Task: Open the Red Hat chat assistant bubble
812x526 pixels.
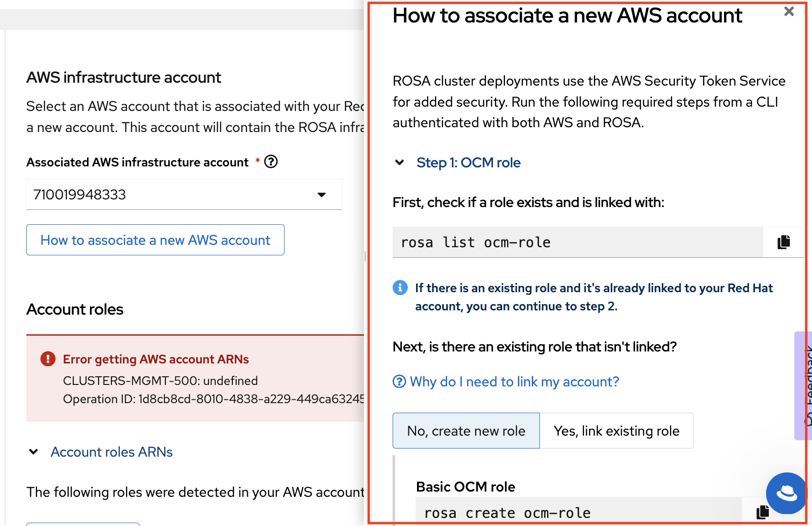Action: point(786,493)
